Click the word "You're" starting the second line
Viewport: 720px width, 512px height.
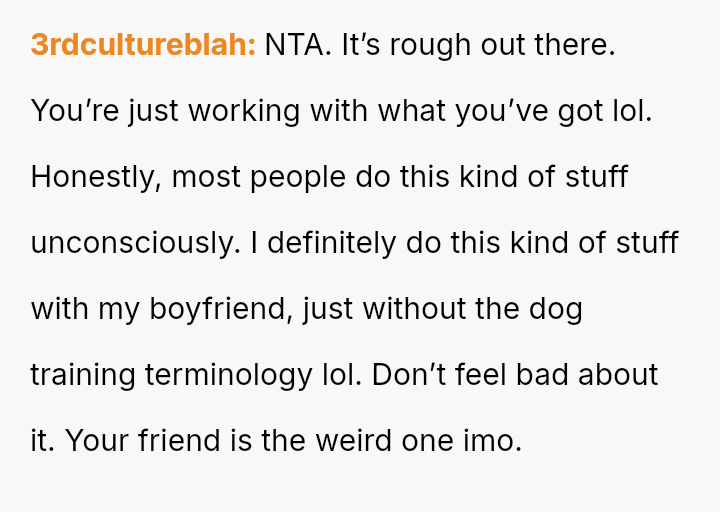[66, 111]
